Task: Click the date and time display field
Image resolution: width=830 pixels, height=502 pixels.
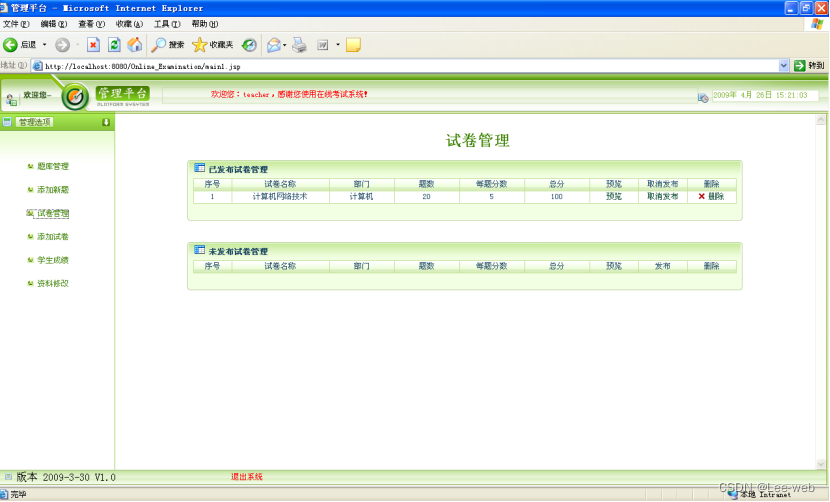Action: (765, 95)
